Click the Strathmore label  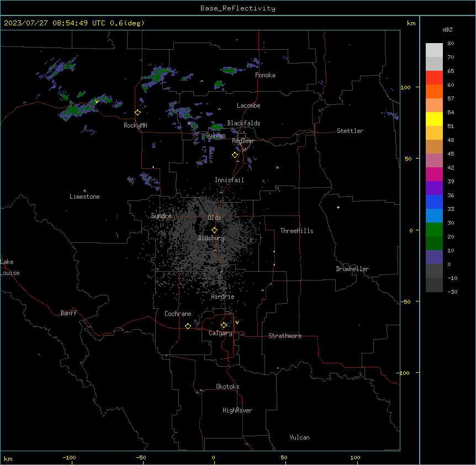[285, 336]
